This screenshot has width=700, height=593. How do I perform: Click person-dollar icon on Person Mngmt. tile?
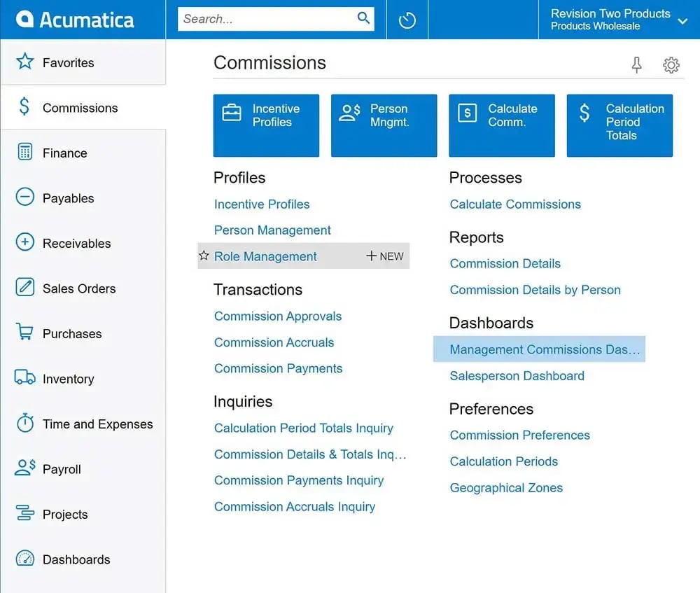[349, 113]
